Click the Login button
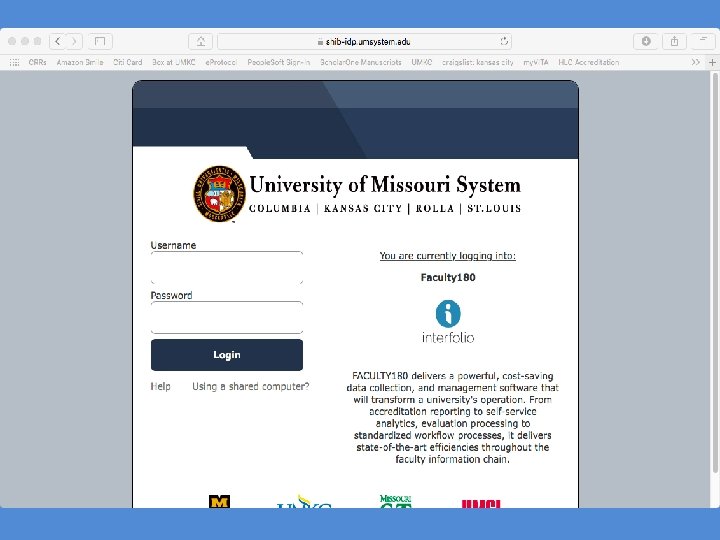The height and width of the screenshot is (540, 720). pos(227,355)
